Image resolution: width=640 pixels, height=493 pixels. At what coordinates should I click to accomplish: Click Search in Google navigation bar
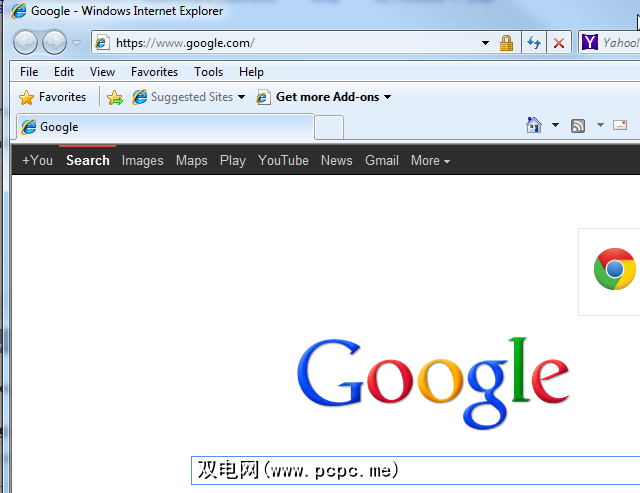88,160
